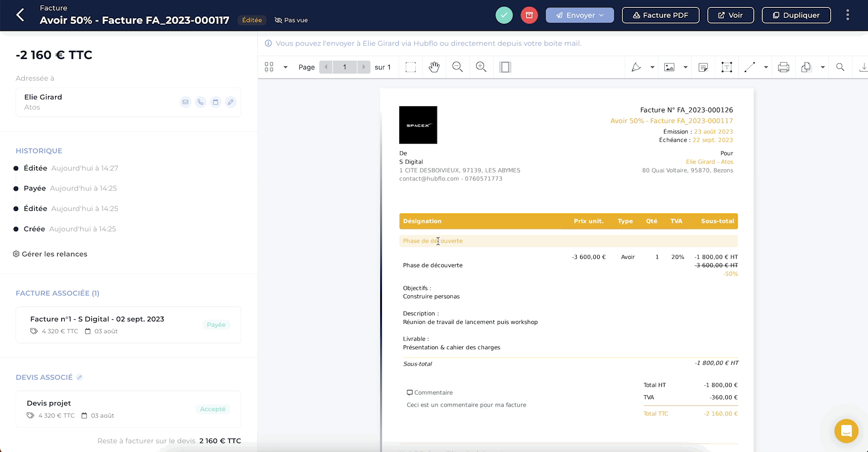The image size is (868, 452).
Task: Select the hand pan tool
Action: [434, 67]
